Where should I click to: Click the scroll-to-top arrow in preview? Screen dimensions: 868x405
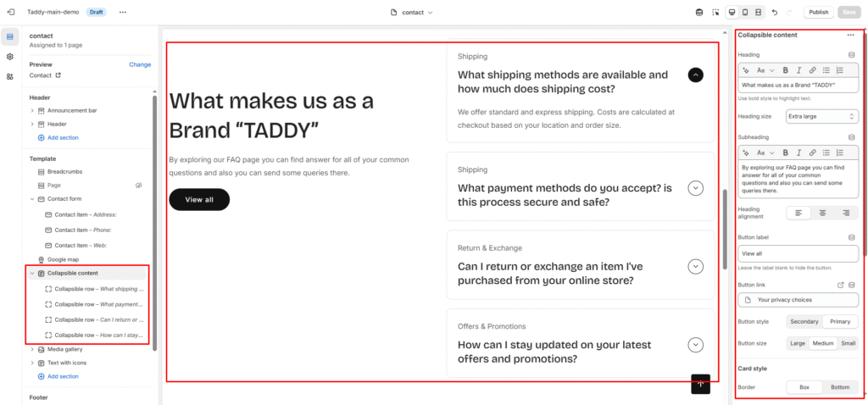700,384
